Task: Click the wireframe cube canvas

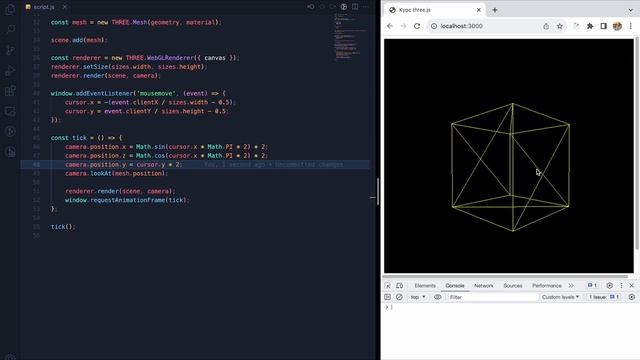Action: [509, 156]
